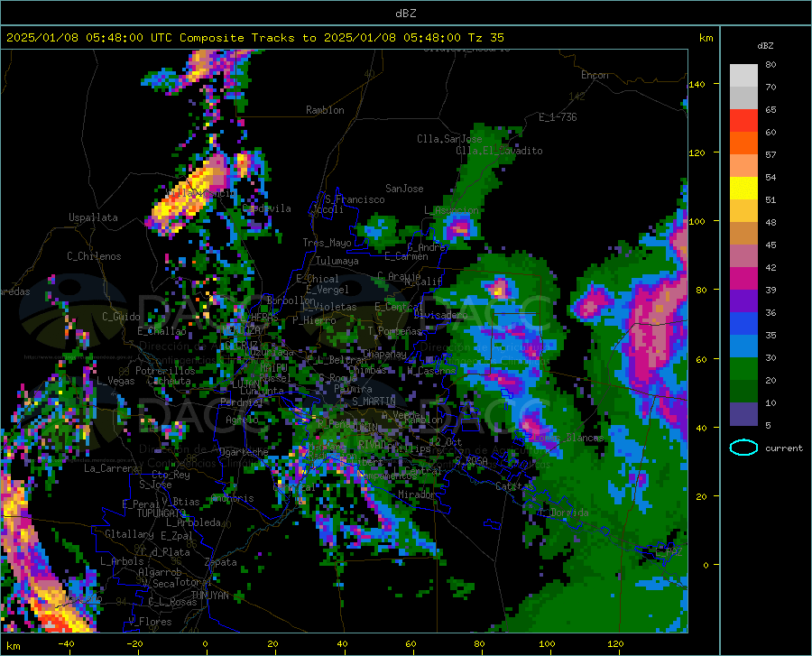The image size is (812, 656).
Task: Click the 'Zapata' map label
Action: (x=221, y=562)
